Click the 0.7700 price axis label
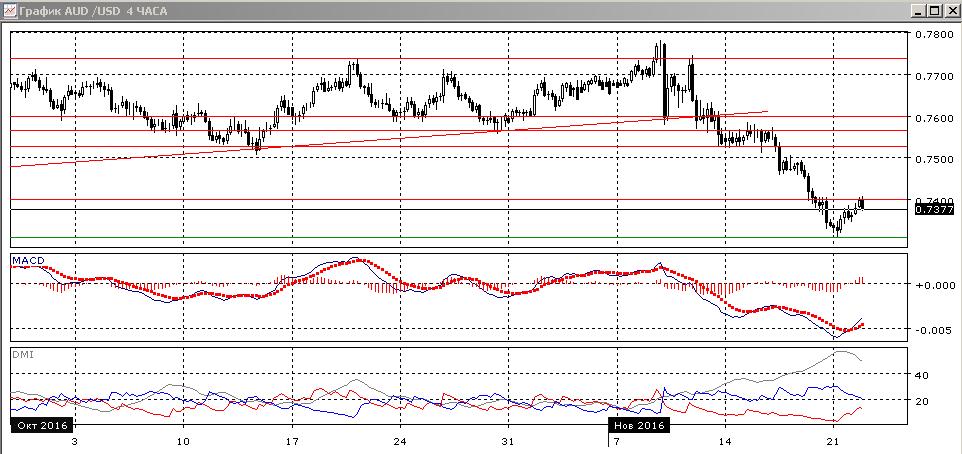Image resolution: width=962 pixels, height=454 pixels. pyautogui.click(x=933, y=76)
